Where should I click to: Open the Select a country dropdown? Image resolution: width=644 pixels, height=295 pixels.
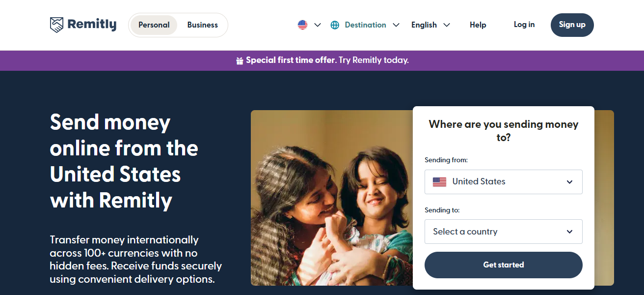[503, 232]
